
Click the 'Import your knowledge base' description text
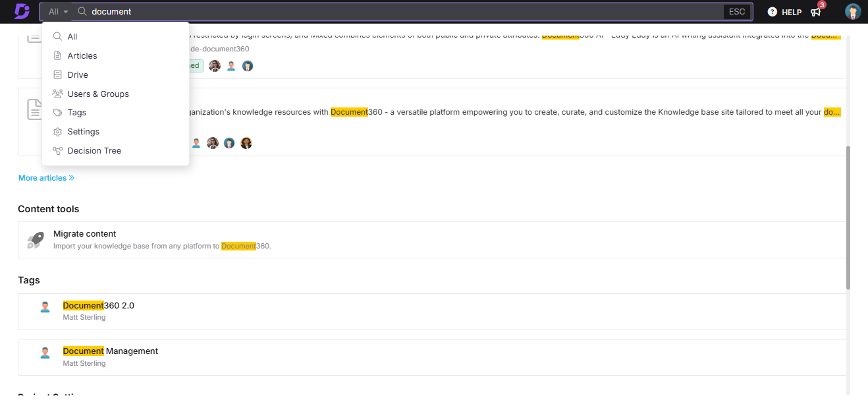(x=162, y=246)
